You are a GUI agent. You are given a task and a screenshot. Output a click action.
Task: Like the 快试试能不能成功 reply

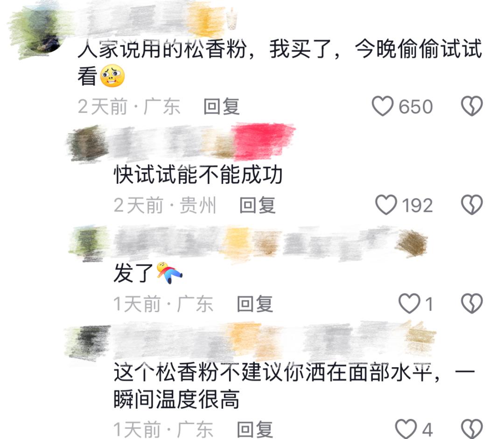coord(386,205)
